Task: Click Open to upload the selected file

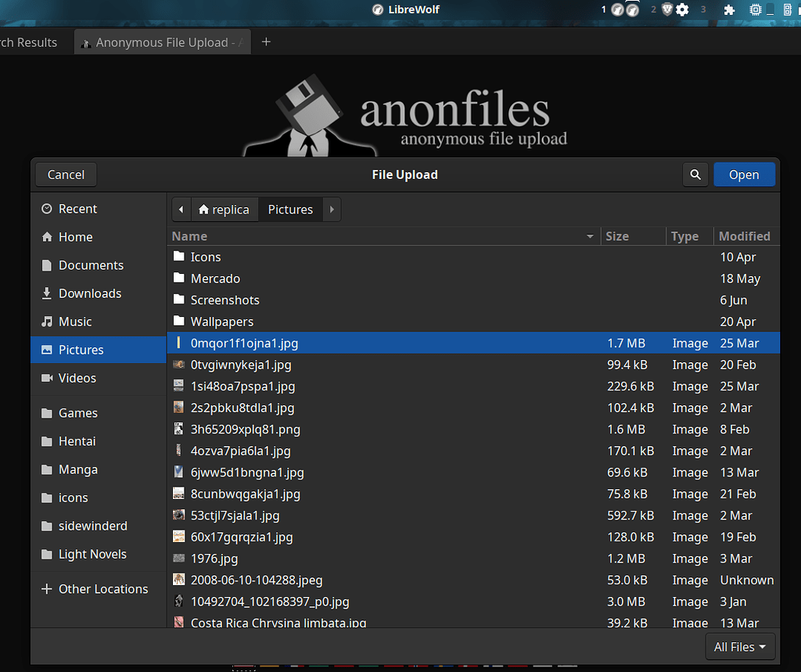Action: pyautogui.click(x=744, y=174)
